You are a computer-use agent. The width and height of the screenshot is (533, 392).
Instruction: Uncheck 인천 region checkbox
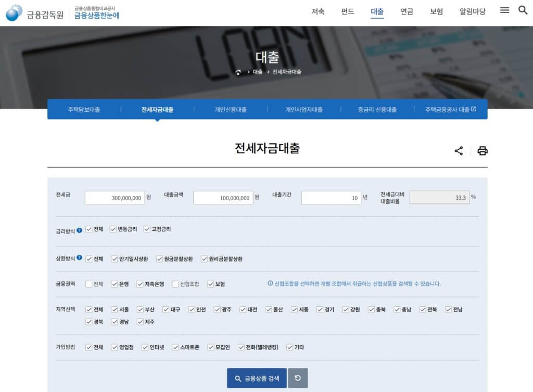click(x=192, y=309)
